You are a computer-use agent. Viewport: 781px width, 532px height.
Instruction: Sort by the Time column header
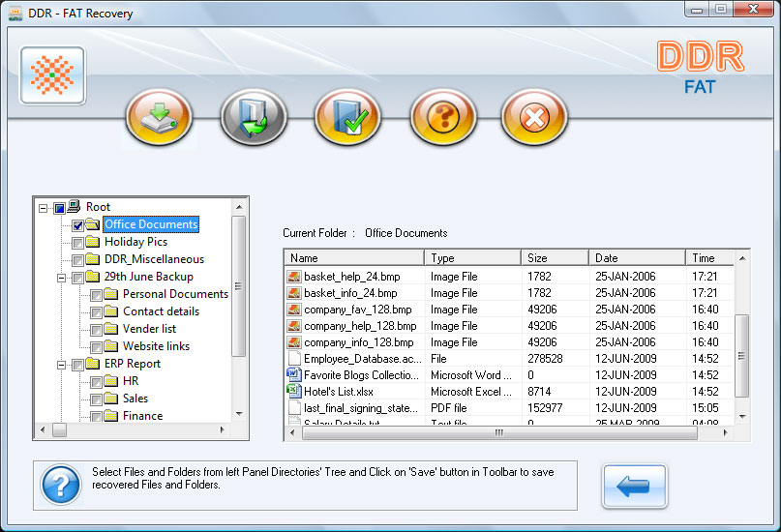click(709, 258)
